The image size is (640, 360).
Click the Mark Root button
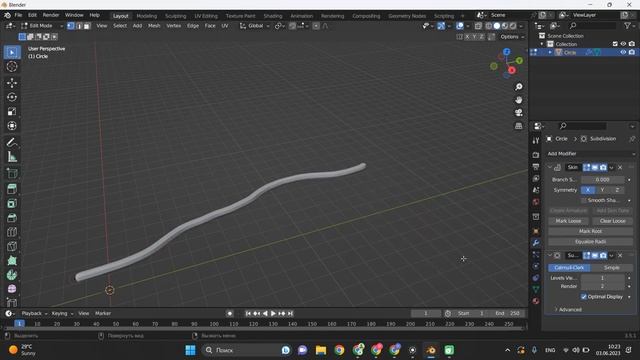[x=590, y=231]
